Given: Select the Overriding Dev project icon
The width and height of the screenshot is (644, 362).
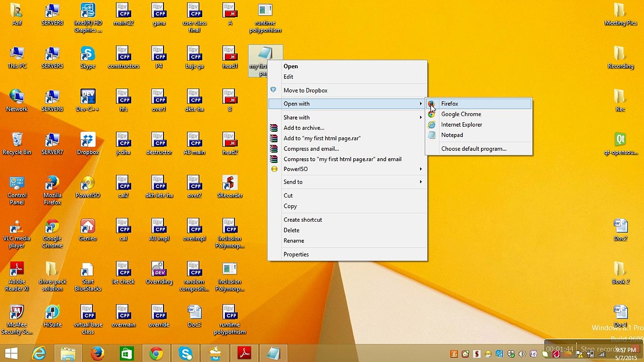Looking at the screenshot, I should [159, 274].
